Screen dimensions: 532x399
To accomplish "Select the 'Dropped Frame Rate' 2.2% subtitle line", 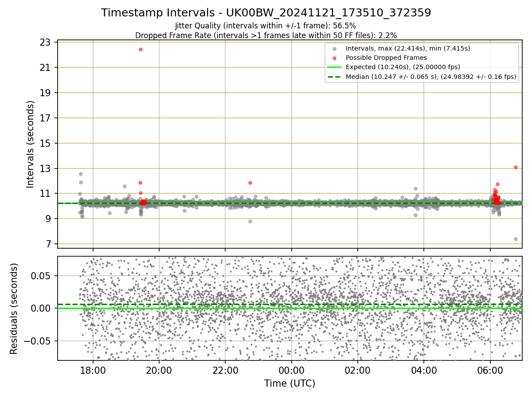I will point(266,35).
